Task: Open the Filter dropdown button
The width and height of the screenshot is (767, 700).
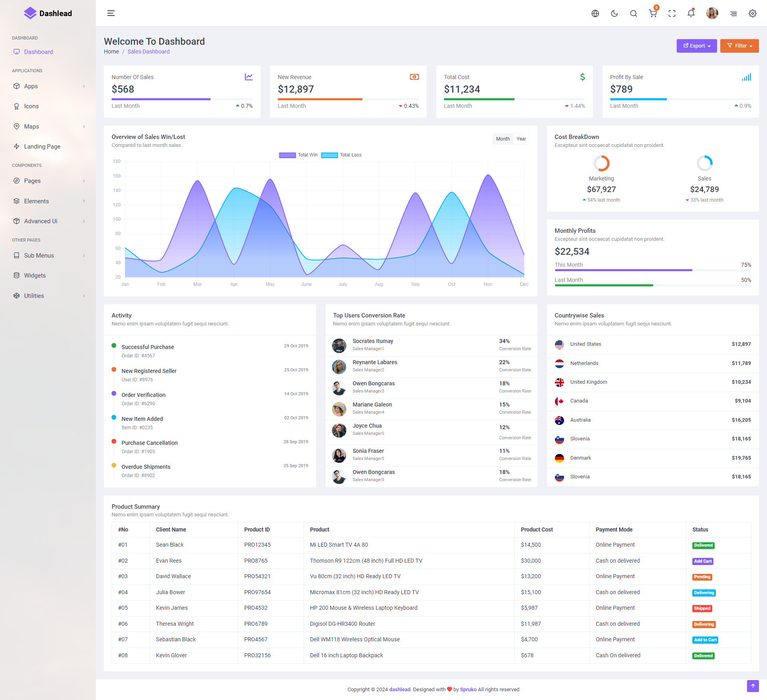Action: [739, 46]
